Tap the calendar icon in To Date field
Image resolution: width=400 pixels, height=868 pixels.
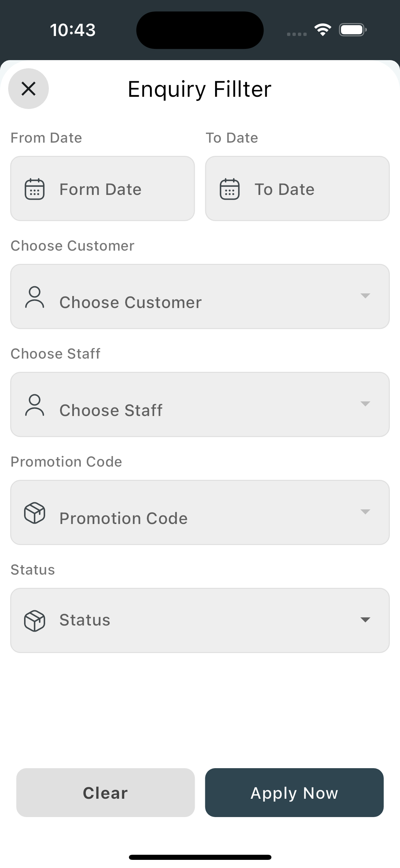pos(230,189)
